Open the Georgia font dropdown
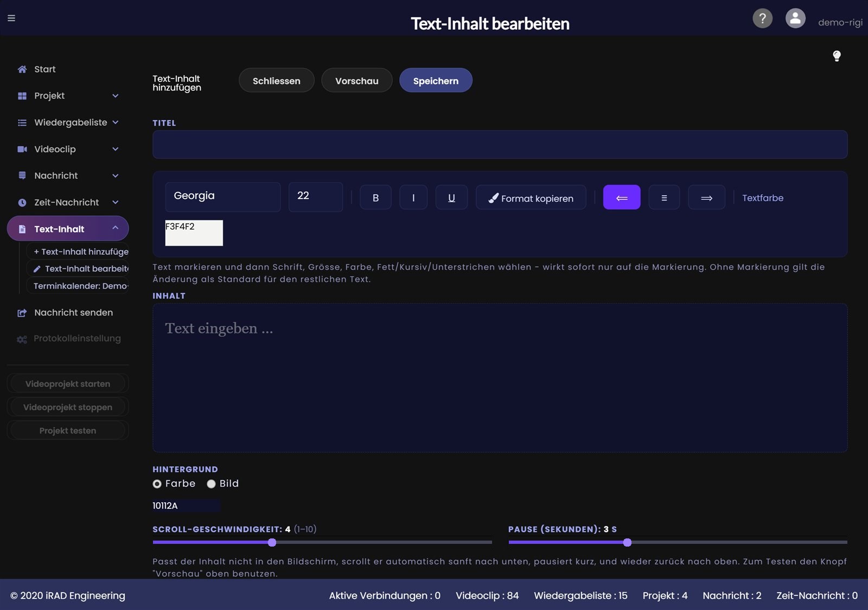 pyautogui.click(x=222, y=196)
